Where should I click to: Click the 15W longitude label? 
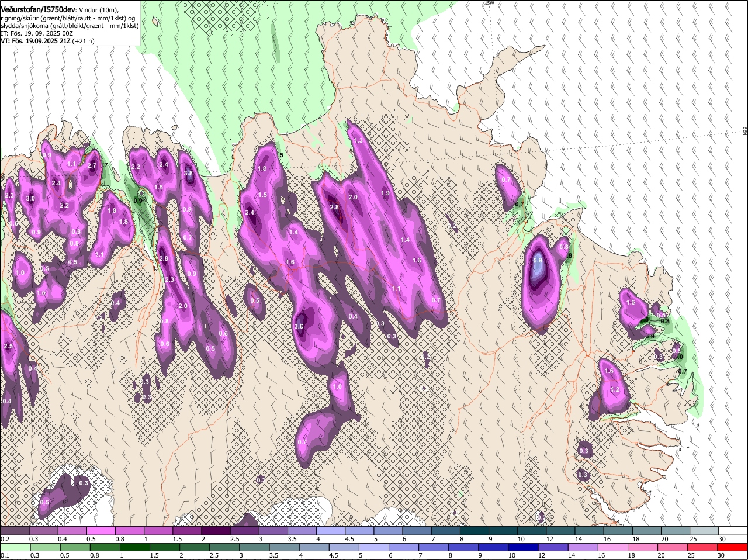(490, 3)
